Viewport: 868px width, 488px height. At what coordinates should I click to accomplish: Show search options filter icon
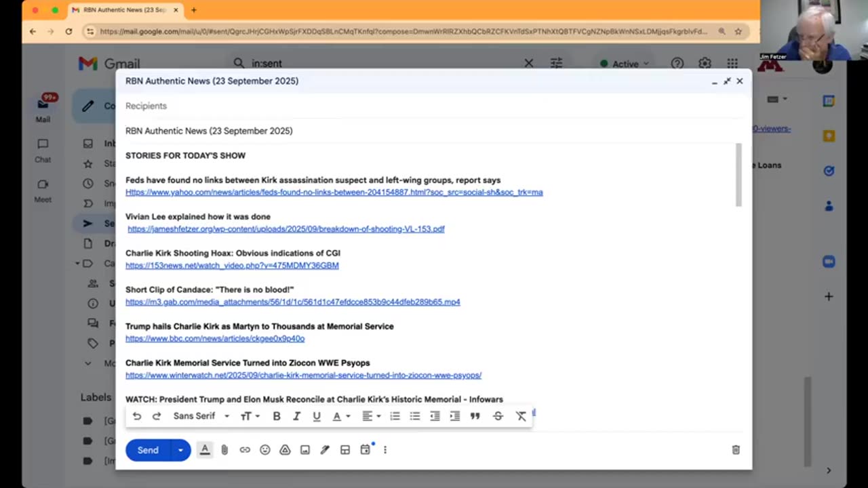pyautogui.click(x=557, y=64)
